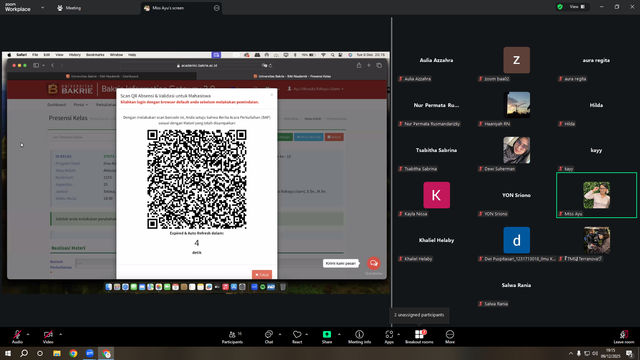Click Safari tab overview icon
Viewport: 640px width, 360px height.
379,65
